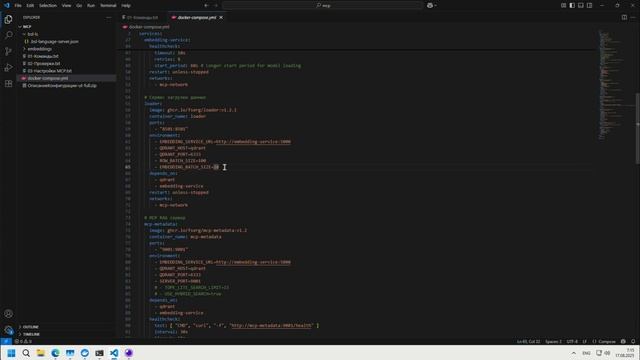Open the Extensions view

tap(9, 84)
